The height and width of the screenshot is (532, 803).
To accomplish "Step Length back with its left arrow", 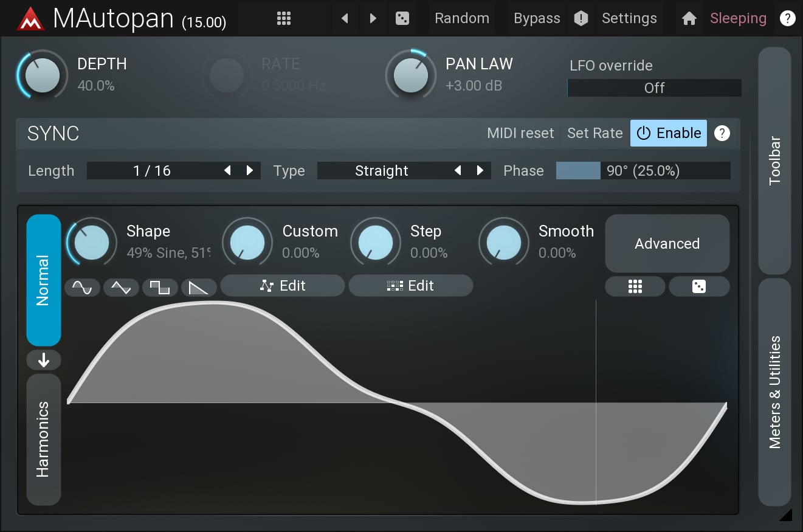I will (227, 171).
